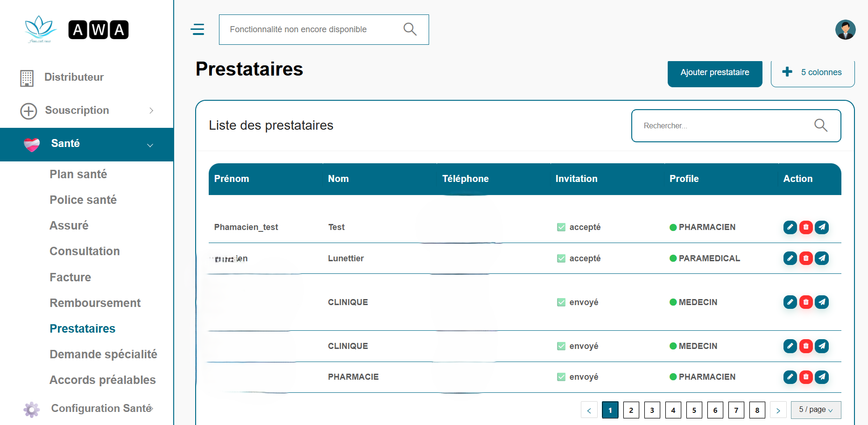Go to page 2
The image size is (868, 425).
coord(631,410)
